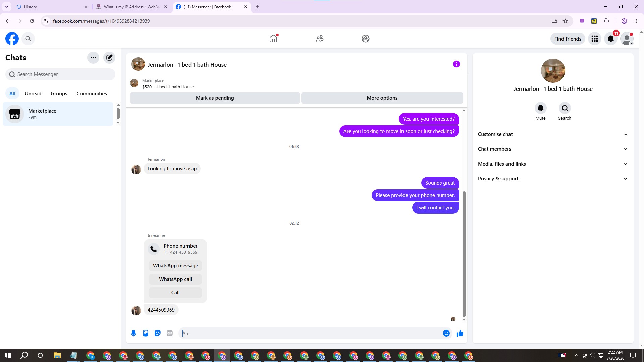Click Mark as pending button
Screen dimensions: 644x362
pos(215,98)
